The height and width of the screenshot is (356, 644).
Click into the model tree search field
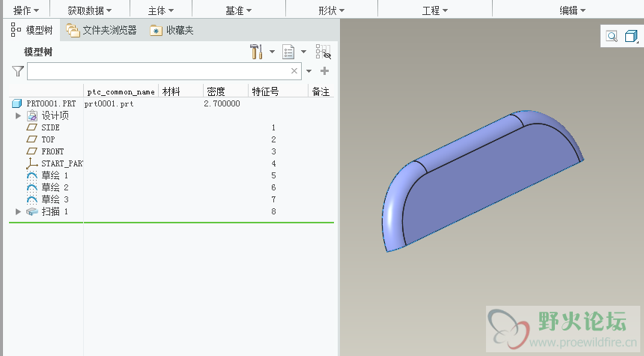[x=157, y=71]
